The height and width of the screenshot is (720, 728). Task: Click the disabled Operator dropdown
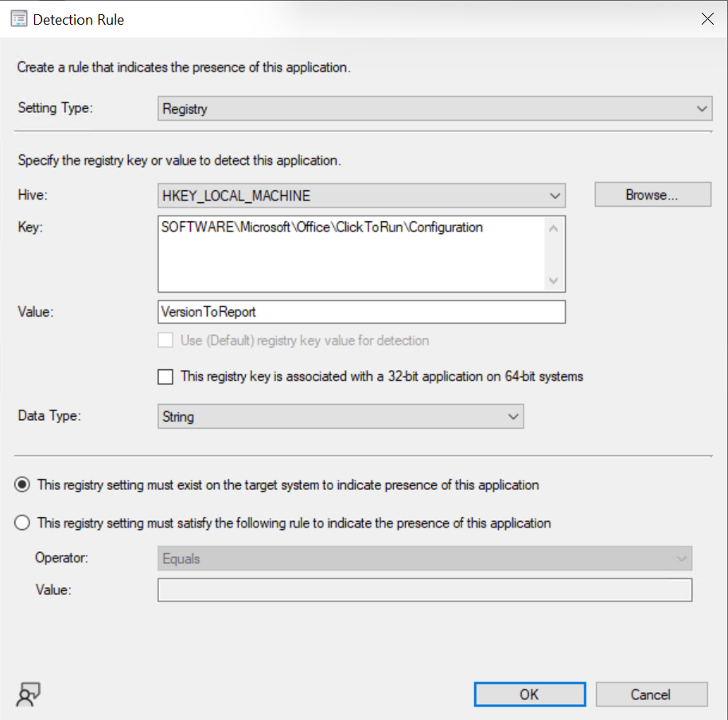(425, 558)
